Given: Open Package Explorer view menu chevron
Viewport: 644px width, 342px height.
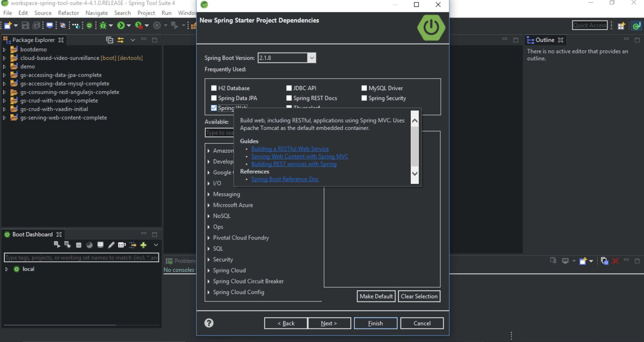Looking at the screenshot, I should [x=133, y=40].
